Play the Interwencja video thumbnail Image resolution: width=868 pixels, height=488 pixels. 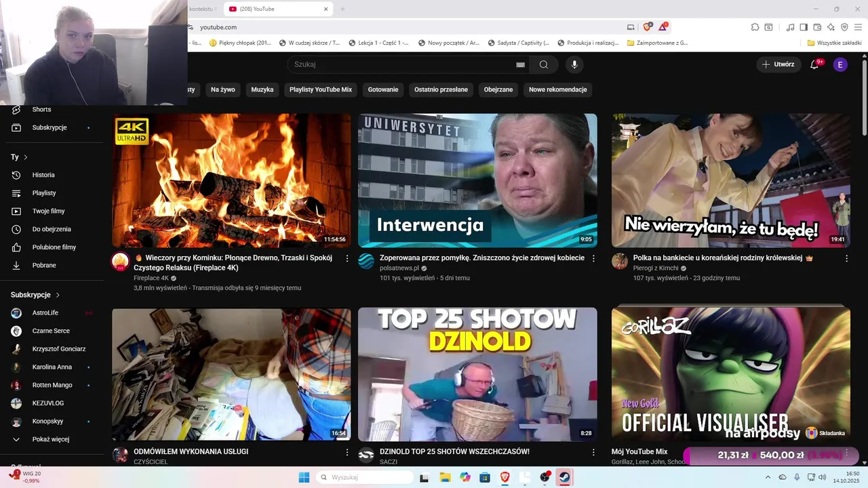coord(477,180)
